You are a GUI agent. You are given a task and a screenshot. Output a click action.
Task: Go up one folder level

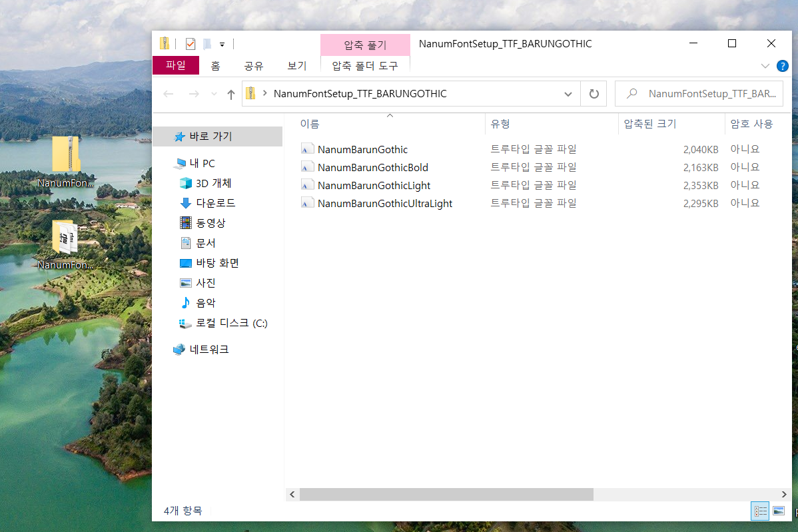pyautogui.click(x=231, y=94)
